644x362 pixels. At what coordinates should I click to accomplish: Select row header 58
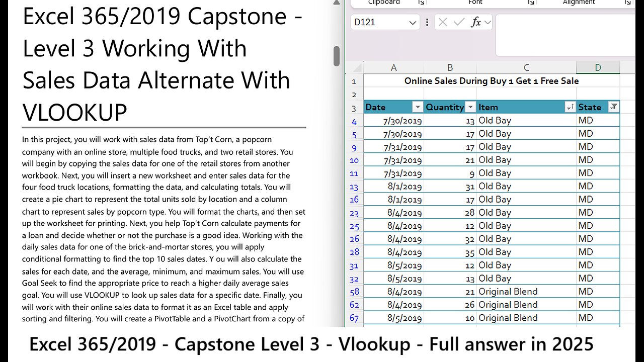[x=354, y=292]
